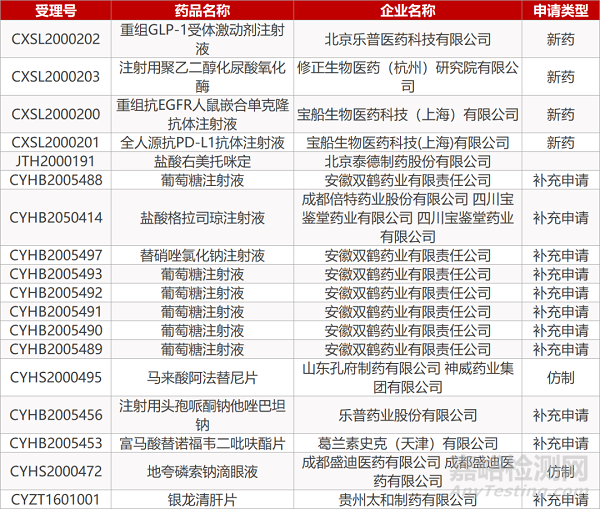Select cell CYHB2005488
This screenshot has height=509, width=600.
(x=56, y=180)
